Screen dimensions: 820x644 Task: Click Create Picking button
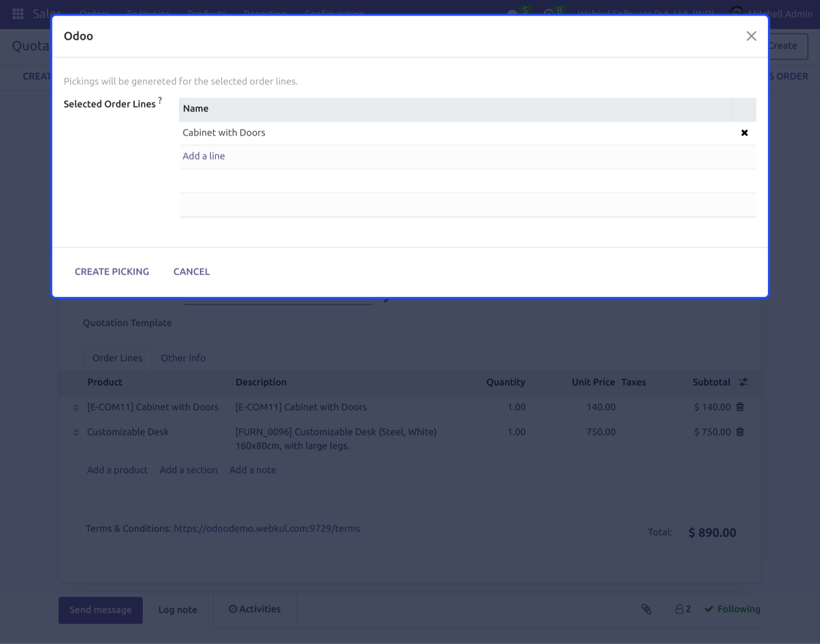pos(112,272)
